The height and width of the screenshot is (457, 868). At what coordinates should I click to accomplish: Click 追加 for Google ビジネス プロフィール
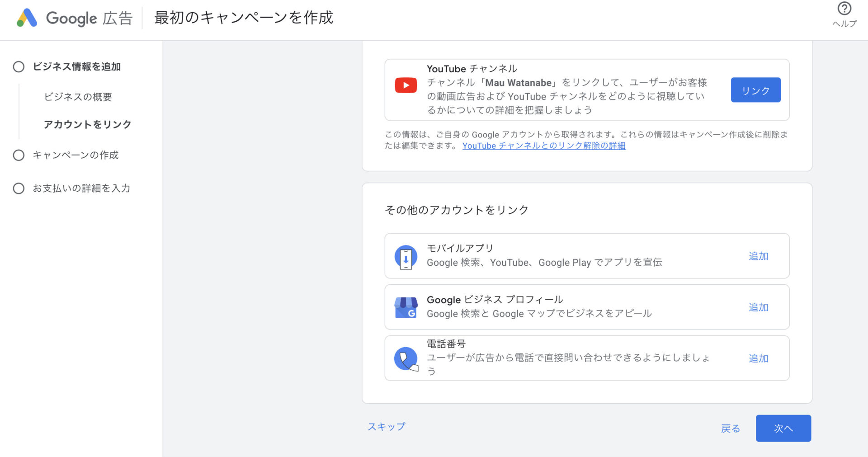(x=758, y=307)
